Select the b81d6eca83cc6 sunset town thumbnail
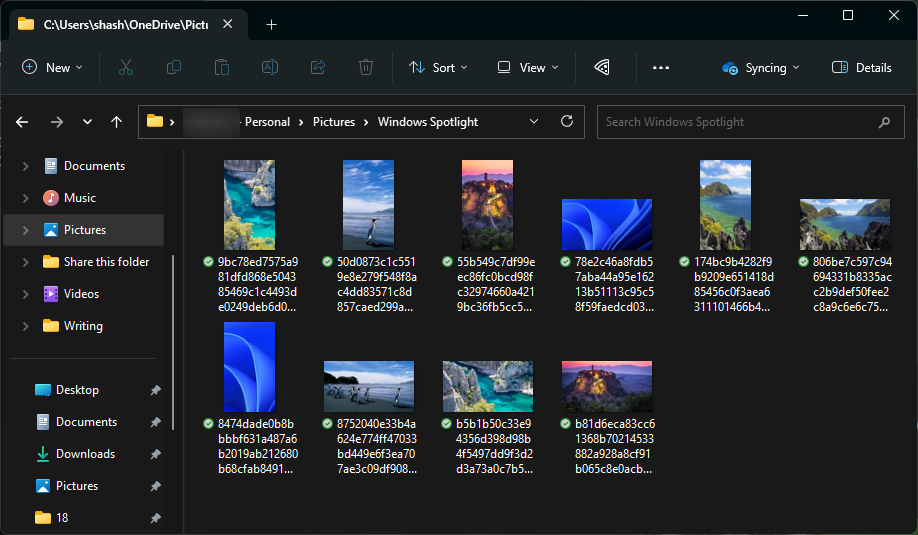This screenshot has height=535, width=918. [x=607, y=386]
